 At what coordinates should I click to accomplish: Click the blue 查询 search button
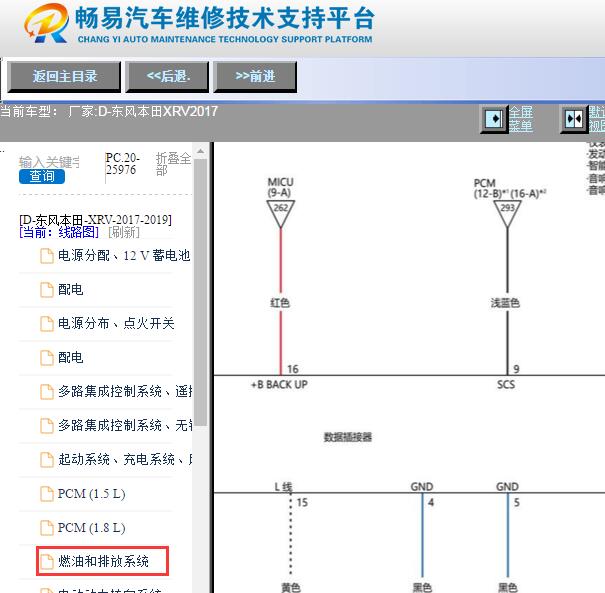(x=42, y=176)
